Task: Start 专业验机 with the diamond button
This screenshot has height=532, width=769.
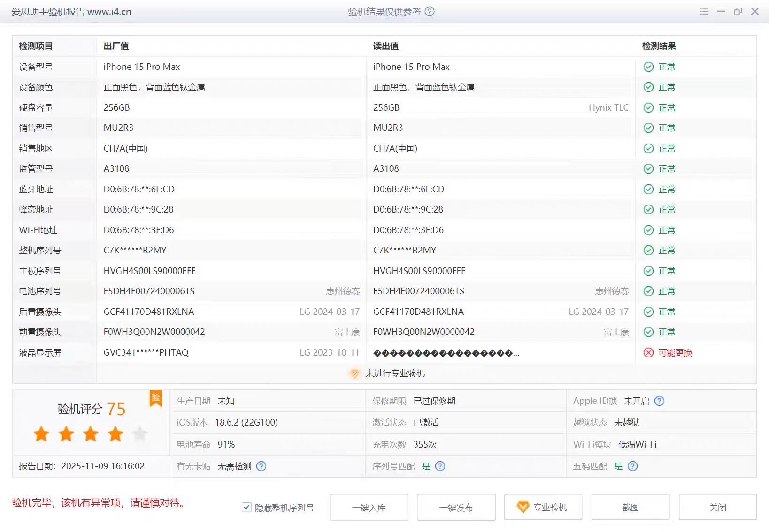Action: pos(543,507)
